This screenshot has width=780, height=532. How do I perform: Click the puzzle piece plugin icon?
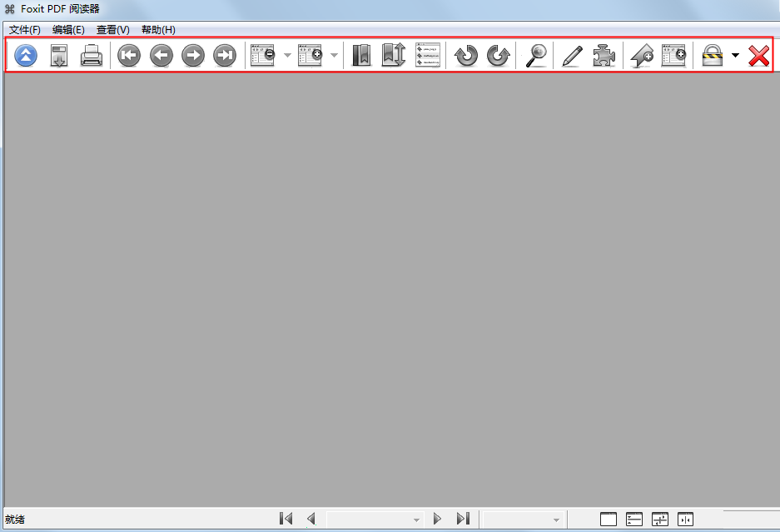click(604, 55)
